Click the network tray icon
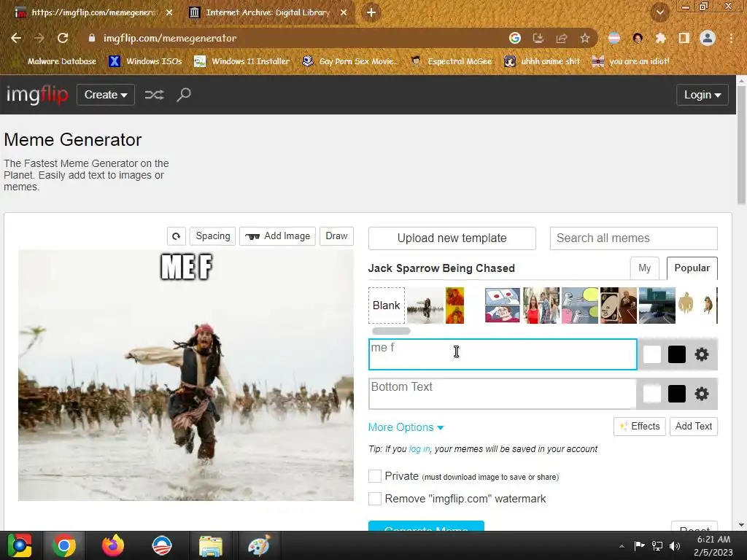The width and height of the screenshot is (747, 560). 657,545
